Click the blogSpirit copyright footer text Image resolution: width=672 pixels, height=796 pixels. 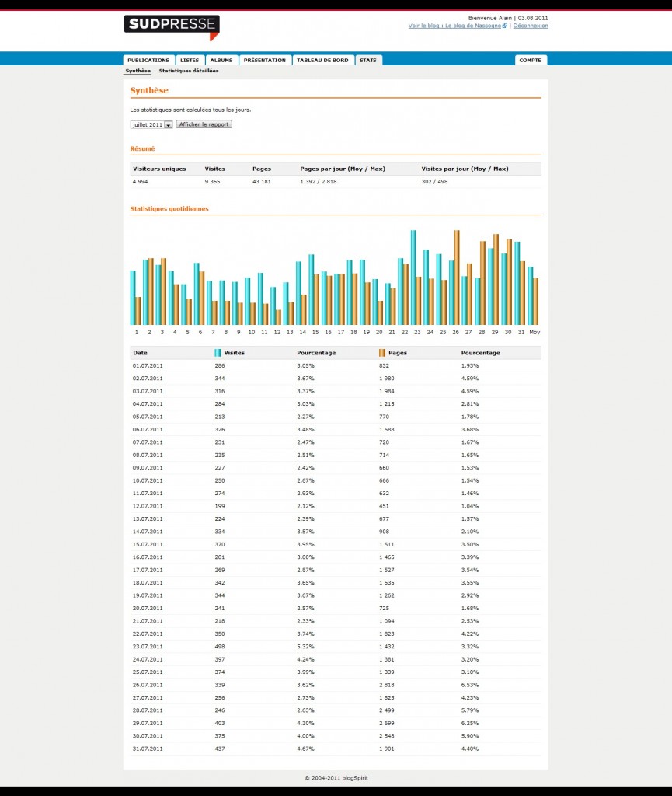pos(336,777)
